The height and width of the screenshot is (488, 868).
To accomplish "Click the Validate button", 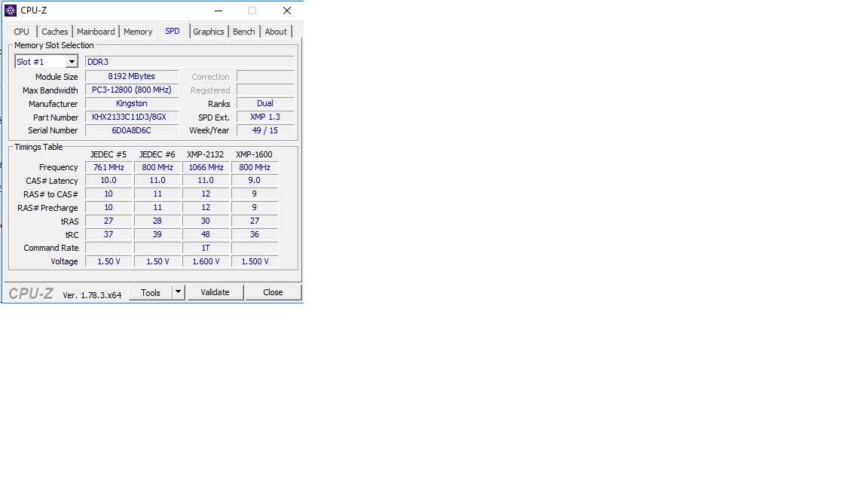I will coord(215,293).
